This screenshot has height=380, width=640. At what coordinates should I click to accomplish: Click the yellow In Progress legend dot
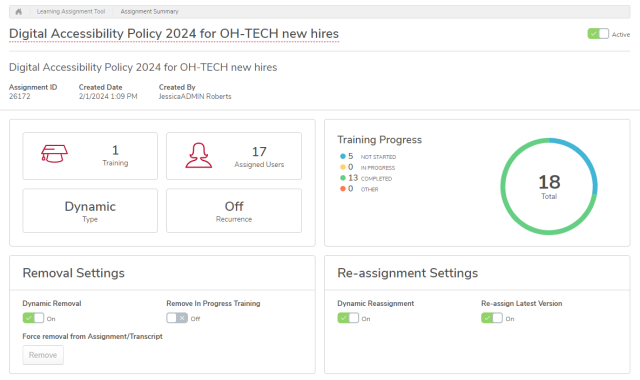point(343,167)
